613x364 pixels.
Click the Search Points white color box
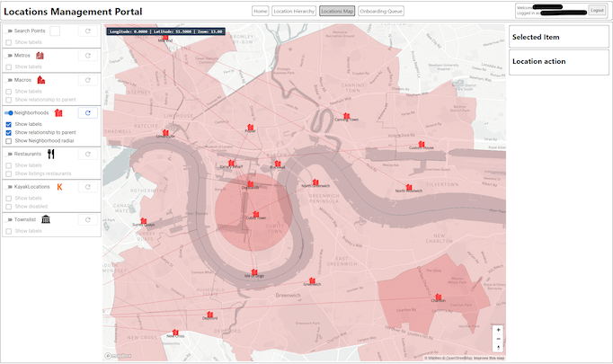pyautogui.click(x=55, y=31)
